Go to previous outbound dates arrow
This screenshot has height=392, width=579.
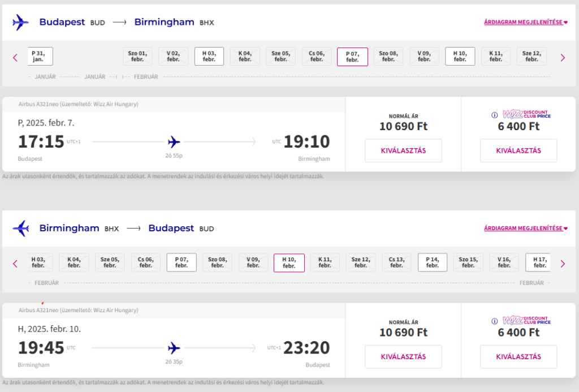[x=15, y=58]
